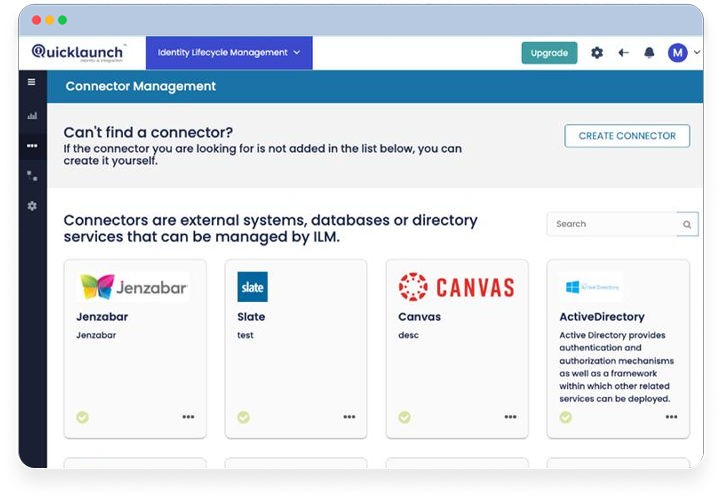Open settings gear in top header

point(597,53)
